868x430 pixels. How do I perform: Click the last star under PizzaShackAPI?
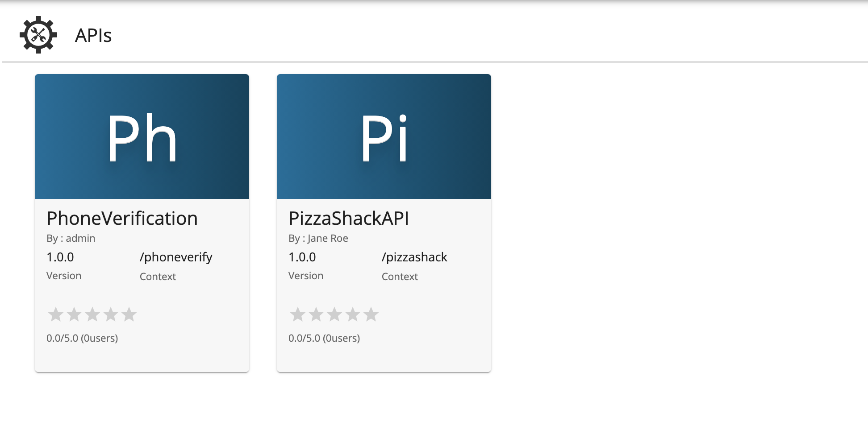pyautogui.click(x=371, y=314)
